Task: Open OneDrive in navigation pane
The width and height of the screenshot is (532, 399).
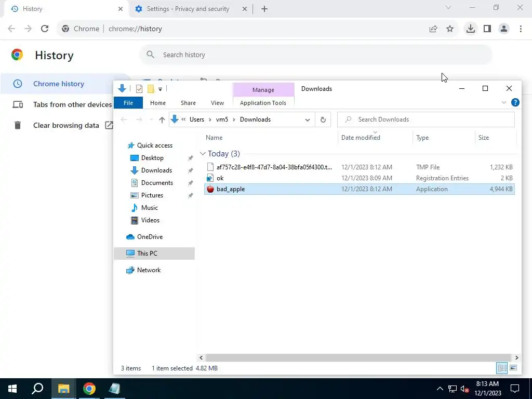Action: 150,237
